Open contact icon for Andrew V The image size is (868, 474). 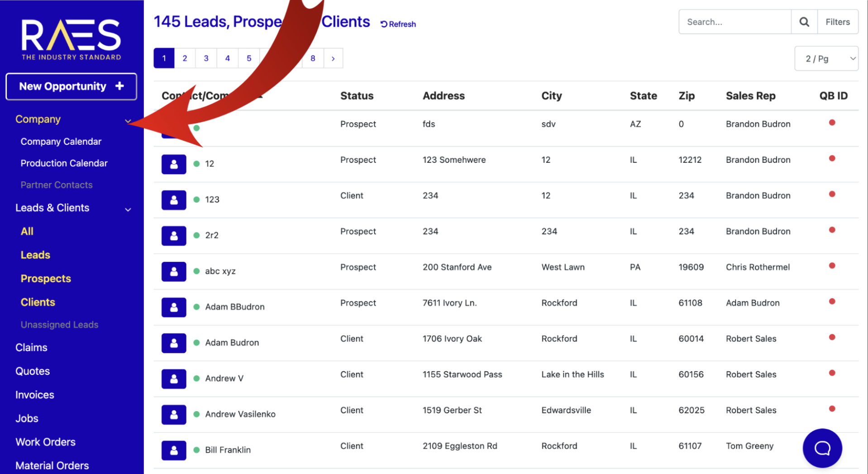click(x=174, y=379)
